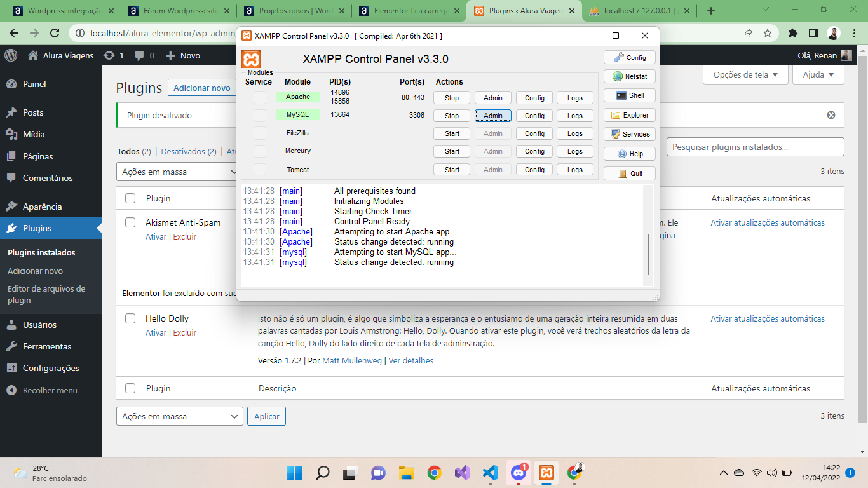Focus Pesquisar plugins instalados search field
868x488 pixels.
coord(756,147)
